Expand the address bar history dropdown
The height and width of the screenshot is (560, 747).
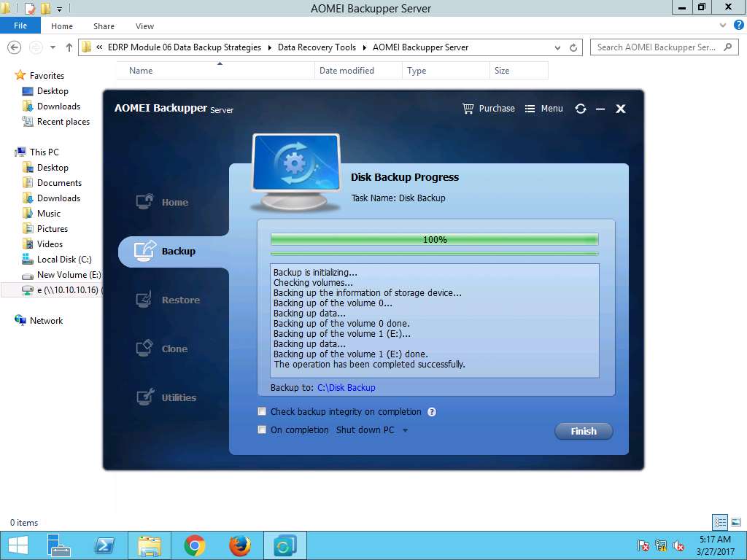click(557, 47)
